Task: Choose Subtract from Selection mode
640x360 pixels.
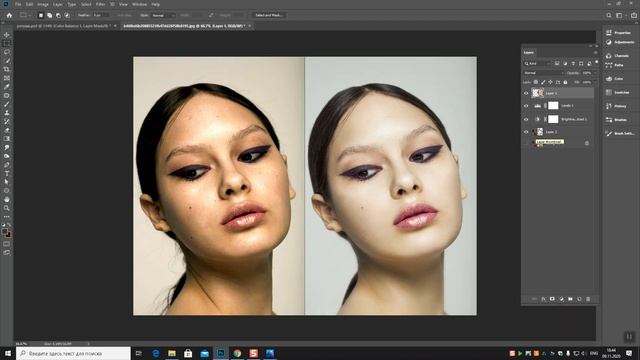Action: click(x=58, y=15)
